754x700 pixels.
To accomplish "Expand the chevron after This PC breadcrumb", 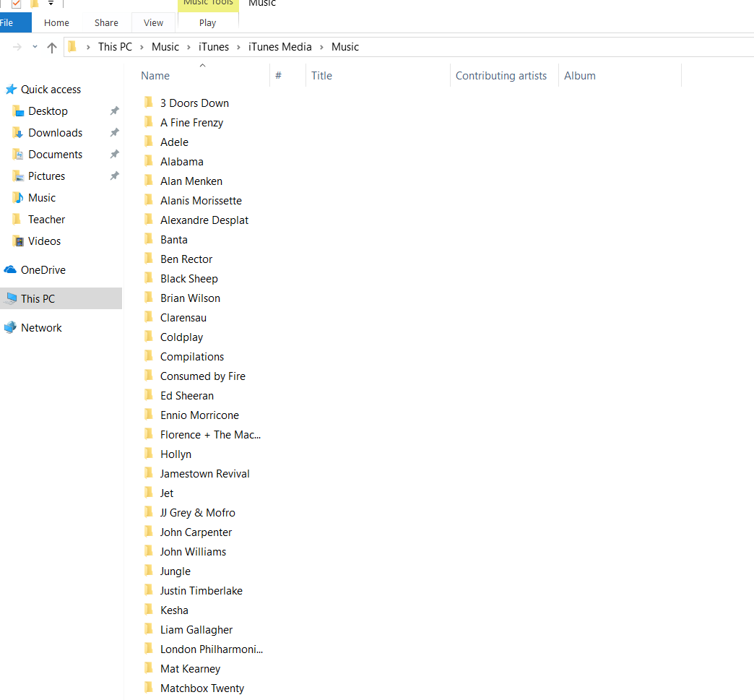I will click(142, 47).
